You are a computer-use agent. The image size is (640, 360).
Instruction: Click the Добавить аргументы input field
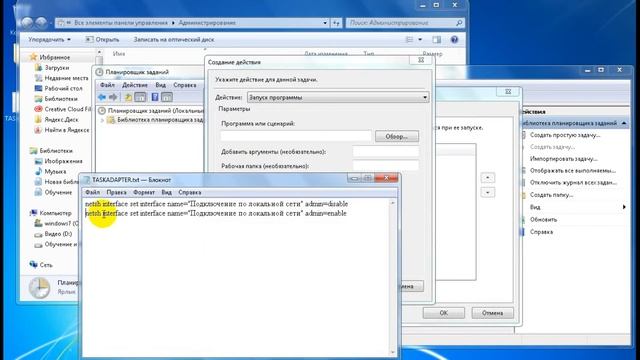click(x=386, y=152)
